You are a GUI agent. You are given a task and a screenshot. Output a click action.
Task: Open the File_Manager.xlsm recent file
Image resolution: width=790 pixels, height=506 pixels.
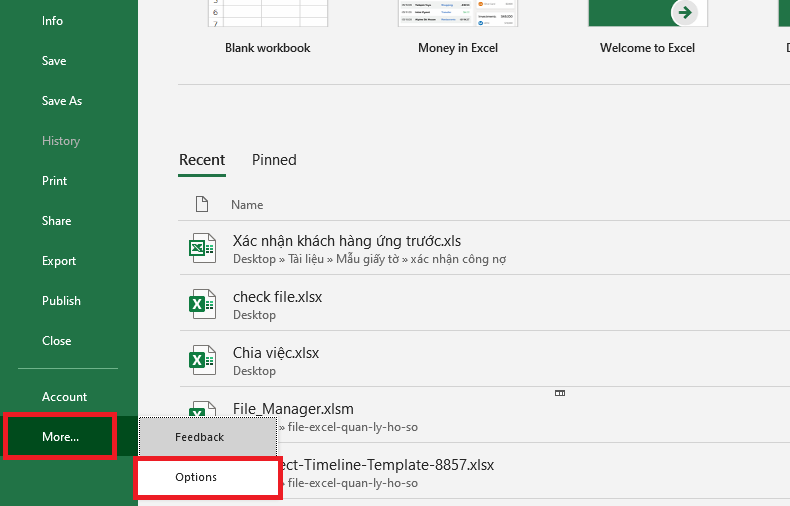[293, 409]
